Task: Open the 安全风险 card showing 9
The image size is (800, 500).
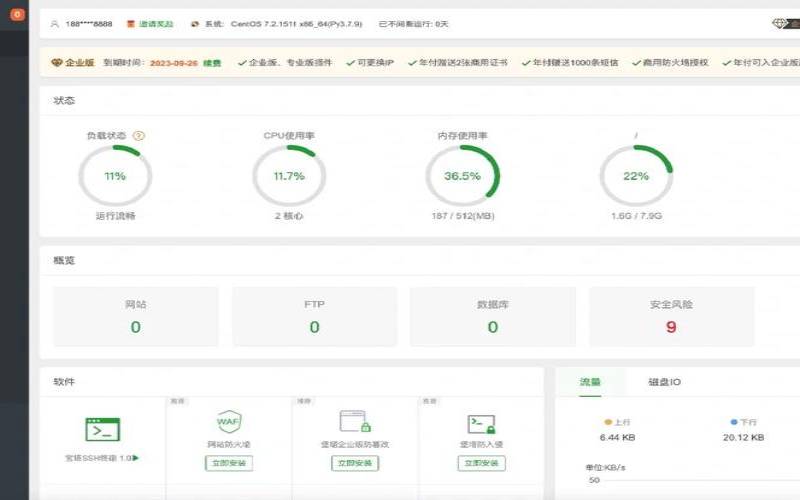Action: tap(671, 317)
